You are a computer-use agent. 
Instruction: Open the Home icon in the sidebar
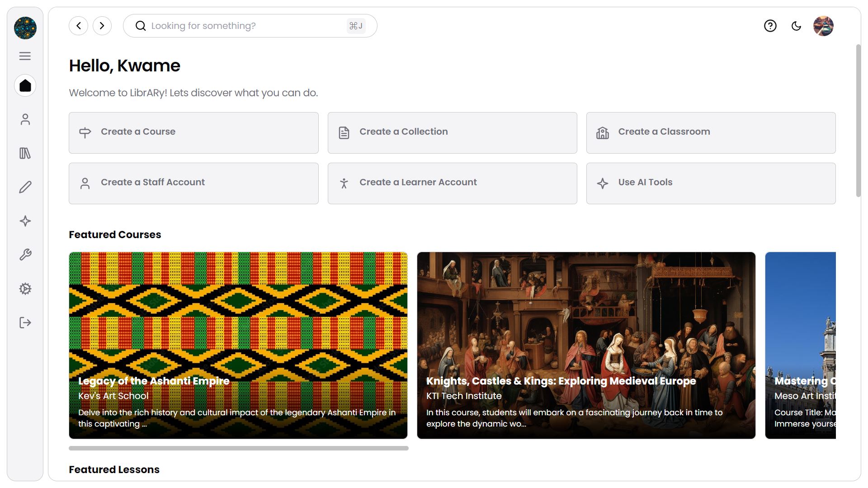(25, 85)
